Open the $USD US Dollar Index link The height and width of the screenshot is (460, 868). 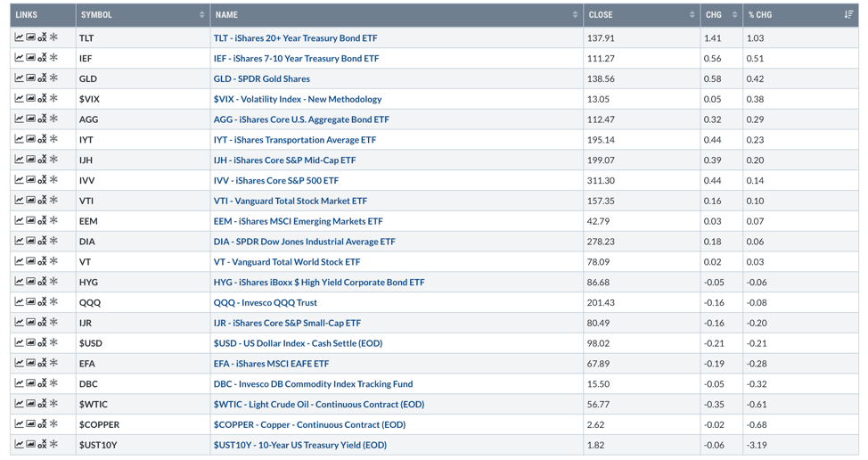pos(298,343)
